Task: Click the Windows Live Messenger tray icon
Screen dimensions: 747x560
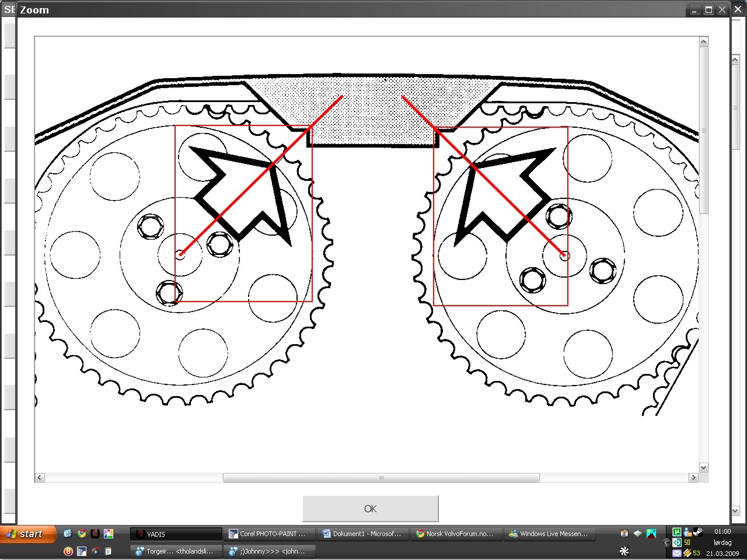Action: (687, 532)
